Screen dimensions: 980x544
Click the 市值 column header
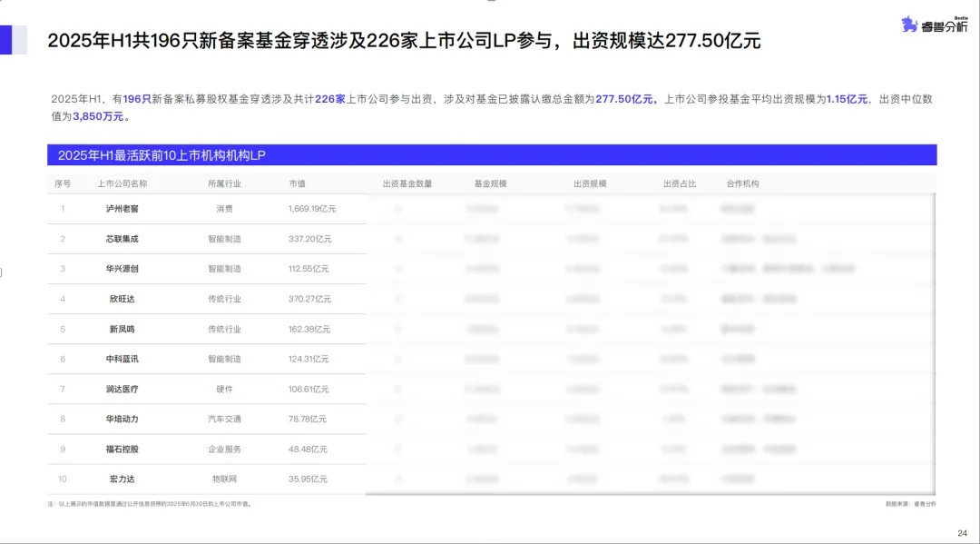tap(297, 183)
